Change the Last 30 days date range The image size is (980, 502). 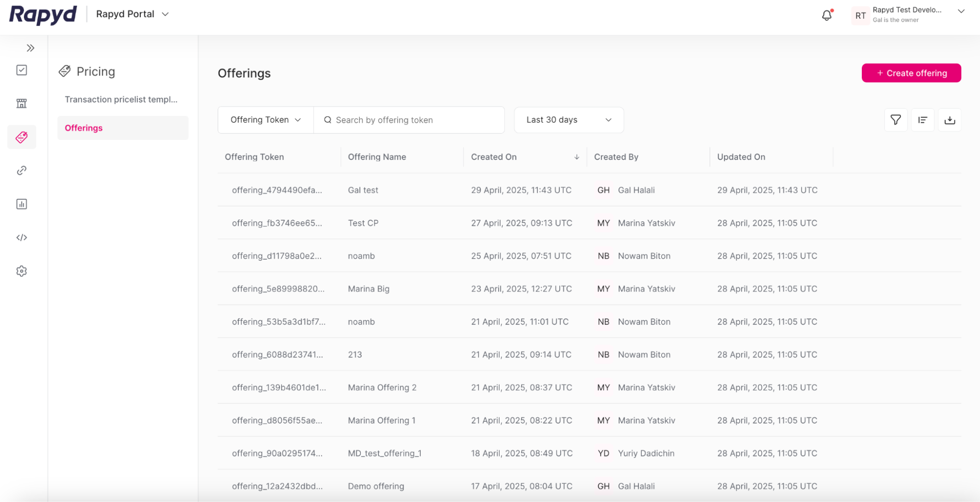click(569, 120)
